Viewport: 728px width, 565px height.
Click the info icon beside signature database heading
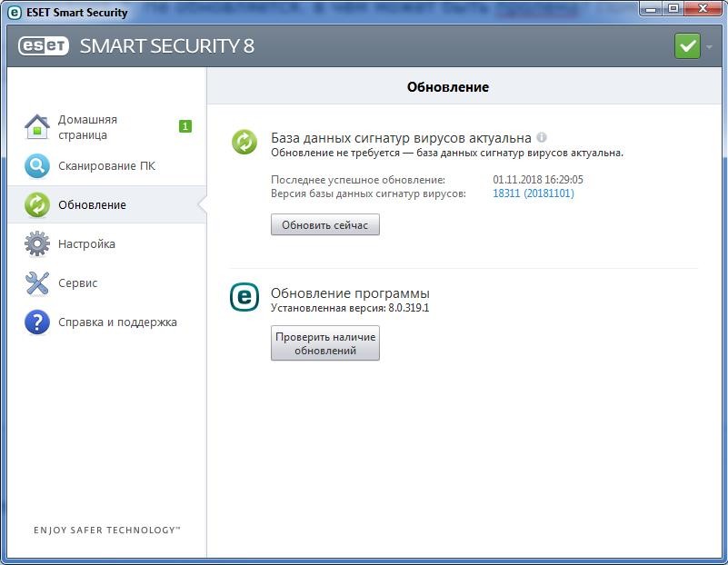(542, 138)
